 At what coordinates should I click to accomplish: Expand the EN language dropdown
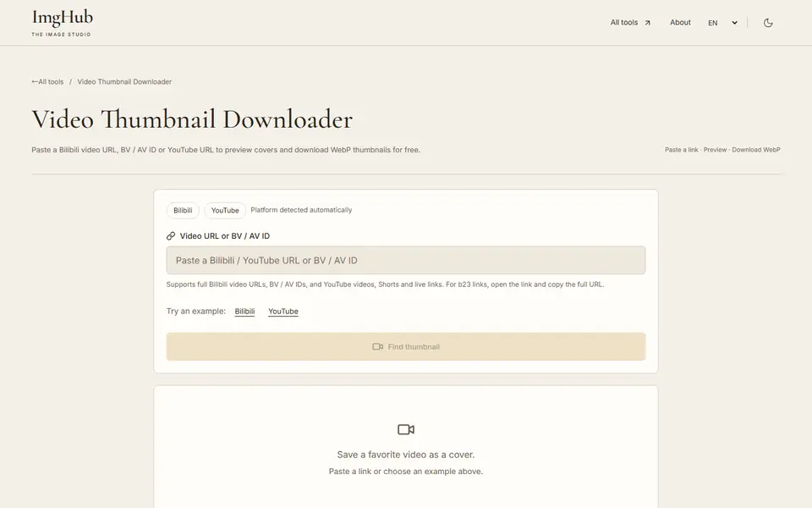pyautogui.click(x=722, y=23)
